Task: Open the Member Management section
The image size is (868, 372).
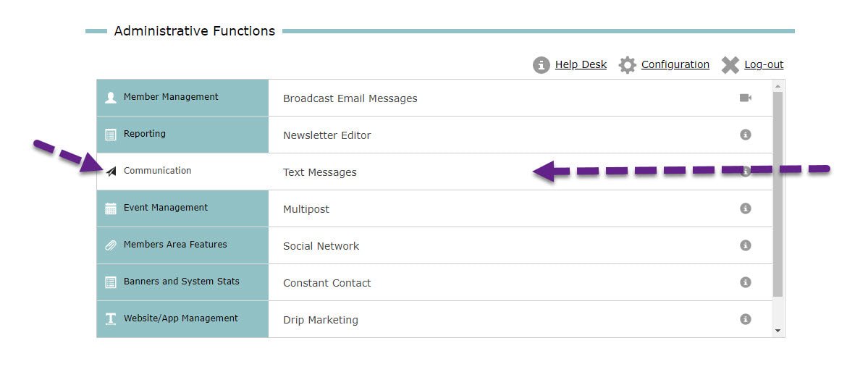Action: point(182,98)
